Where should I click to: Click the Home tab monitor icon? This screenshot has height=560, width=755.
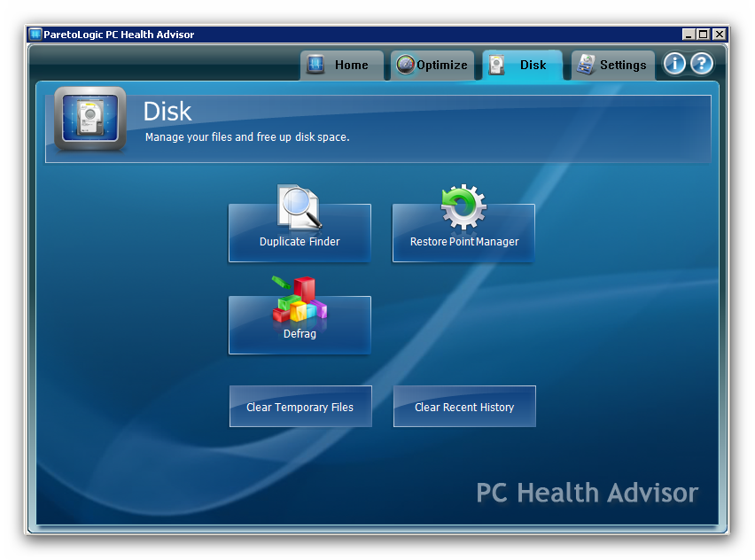(x=315, y=65)
